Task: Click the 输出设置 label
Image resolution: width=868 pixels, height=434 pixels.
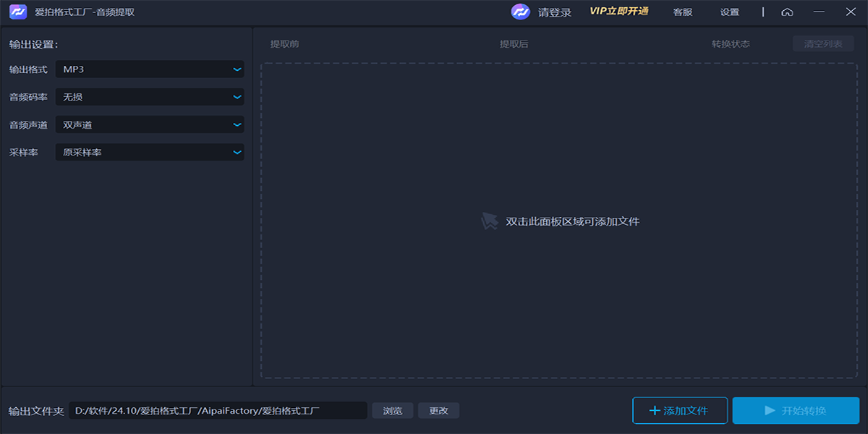Action: (33, 45)
